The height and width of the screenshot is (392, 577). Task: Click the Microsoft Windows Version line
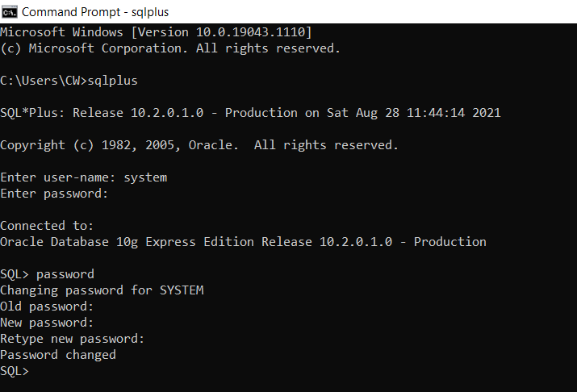(x=156, y=32)
